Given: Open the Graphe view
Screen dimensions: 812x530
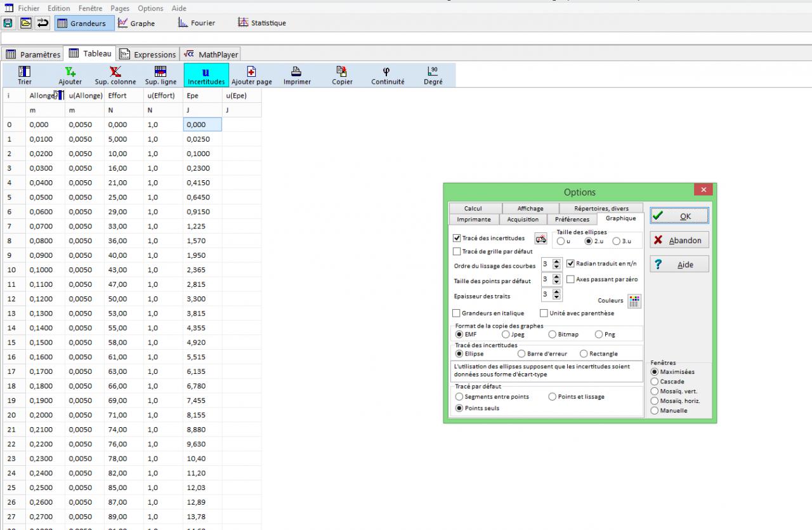Looking at the screenshot, I should [137, 23].
